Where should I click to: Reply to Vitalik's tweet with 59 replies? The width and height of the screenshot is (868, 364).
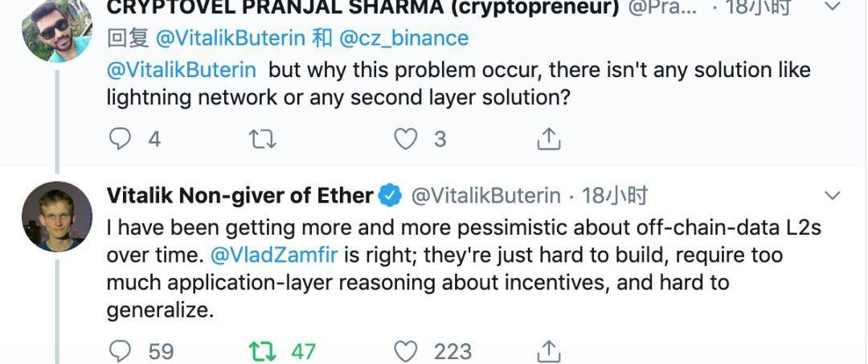coord(120,351)
